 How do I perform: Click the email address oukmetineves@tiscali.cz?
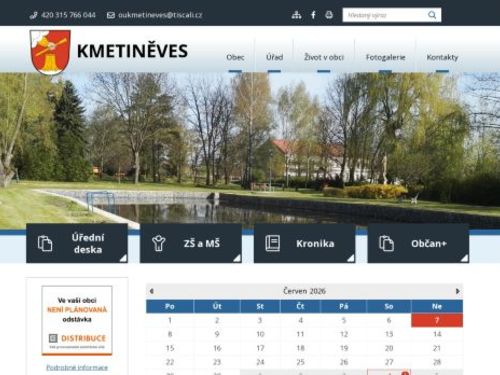(x=160, y=15)
